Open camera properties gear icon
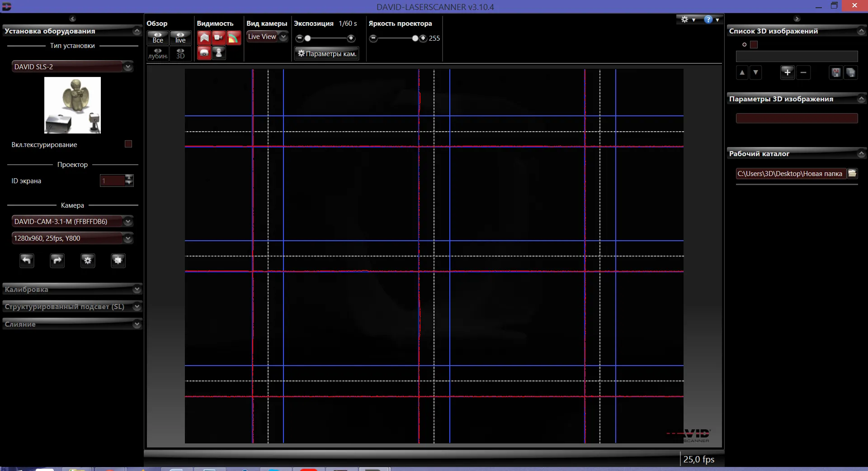This screenshot has width=868, height=471. pyautogui.click(x=88, y=260)
